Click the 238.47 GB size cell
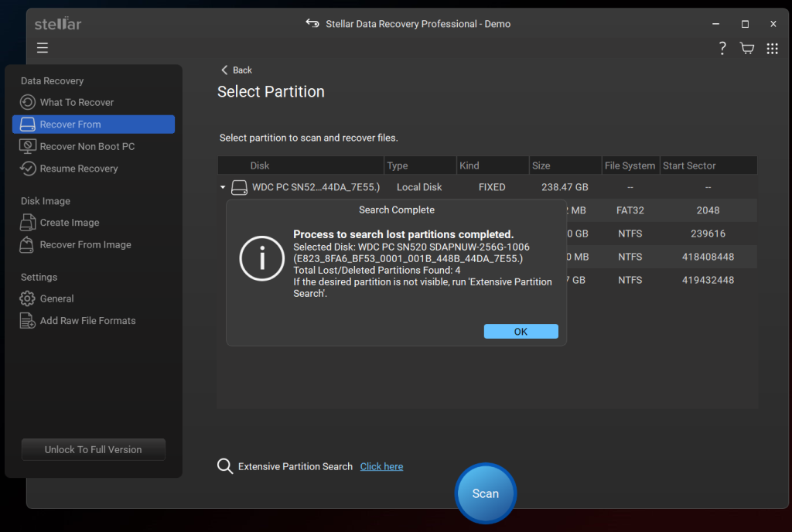 tap(565, 187)
